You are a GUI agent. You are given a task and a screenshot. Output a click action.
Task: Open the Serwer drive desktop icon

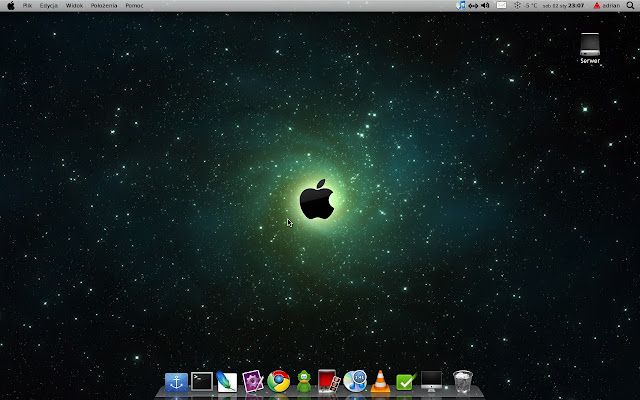tap(590, 48)
